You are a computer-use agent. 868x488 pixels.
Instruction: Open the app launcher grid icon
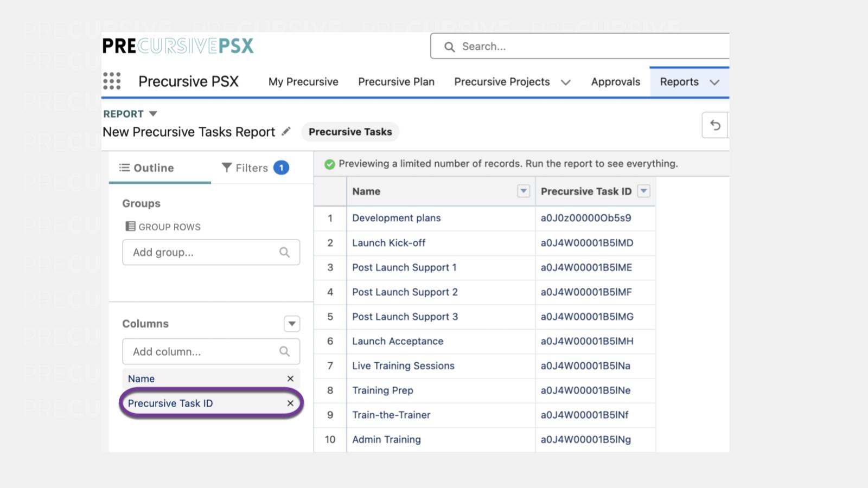(112, 81)
